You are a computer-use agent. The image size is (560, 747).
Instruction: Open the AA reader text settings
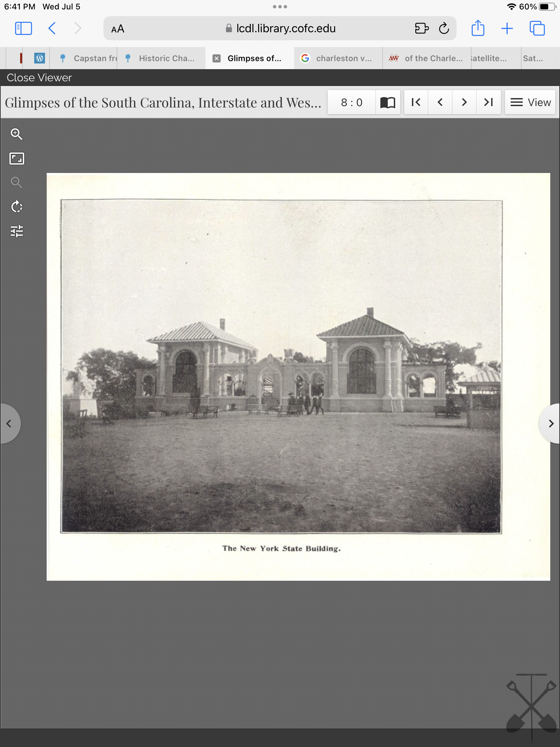pos(118,29)
